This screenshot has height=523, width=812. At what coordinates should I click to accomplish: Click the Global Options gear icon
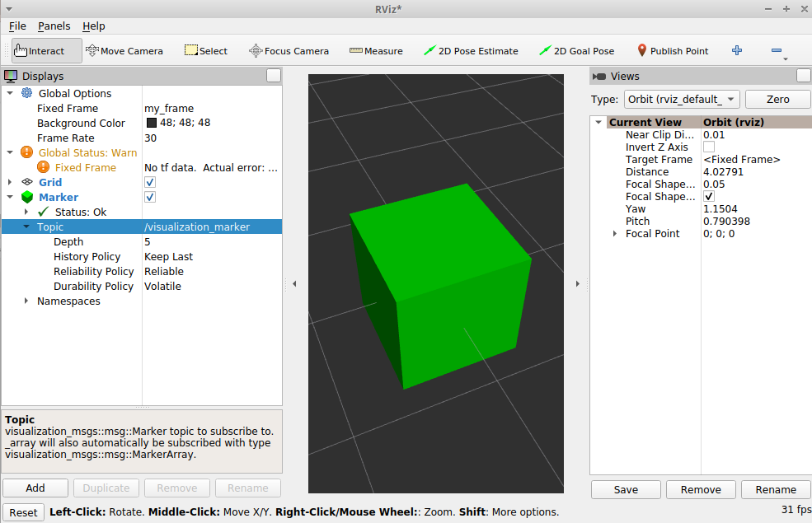(26, 93)
